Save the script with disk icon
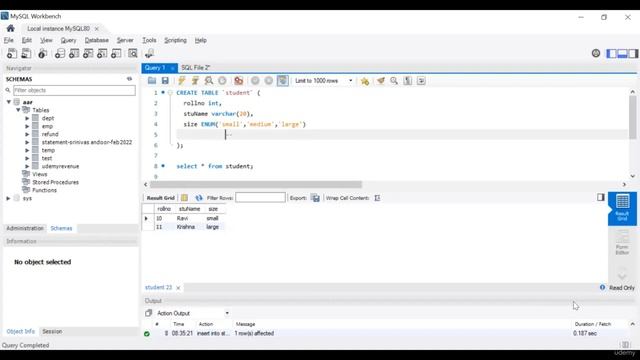Screen dimensions: 640x360 click(165, 81)
